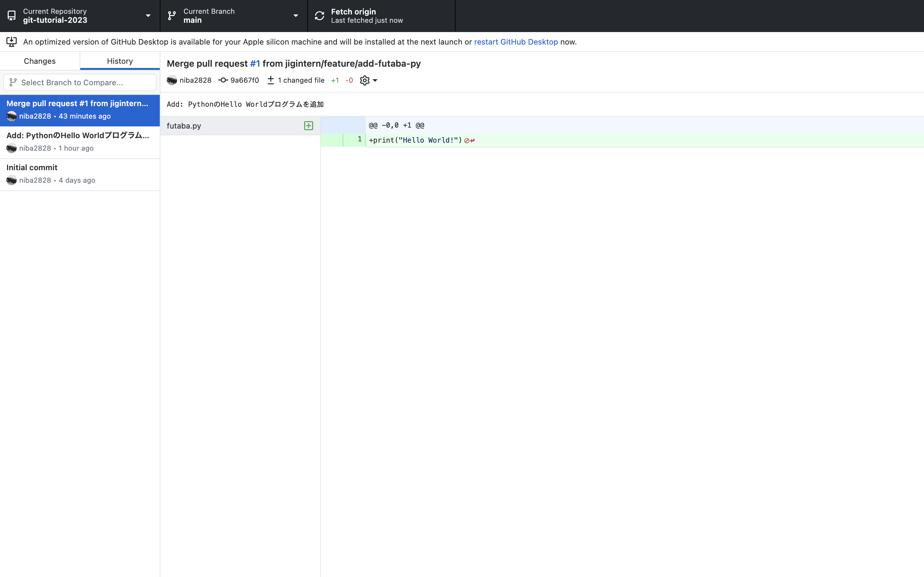
Task: Click niba2828 avatar in commit header
Action: 172,80
